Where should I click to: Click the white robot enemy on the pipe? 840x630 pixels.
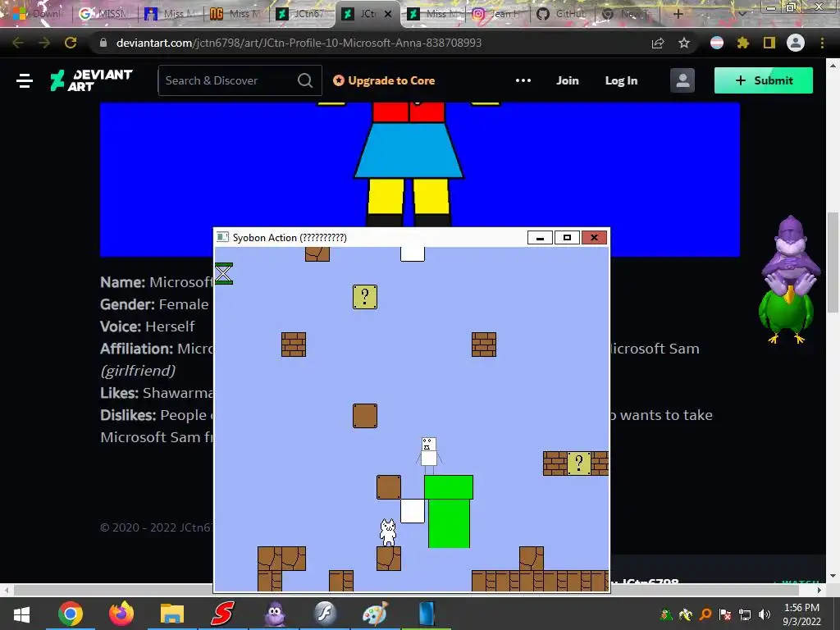pos(428,456)
